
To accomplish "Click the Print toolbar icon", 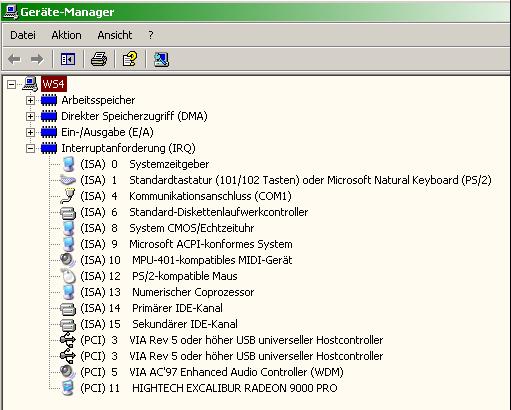I will [99, 60].
